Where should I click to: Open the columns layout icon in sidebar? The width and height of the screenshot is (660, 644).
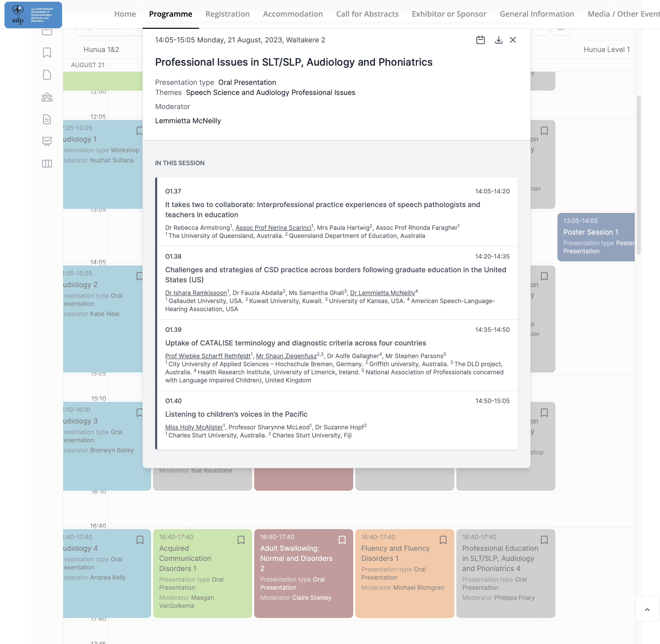47,164
